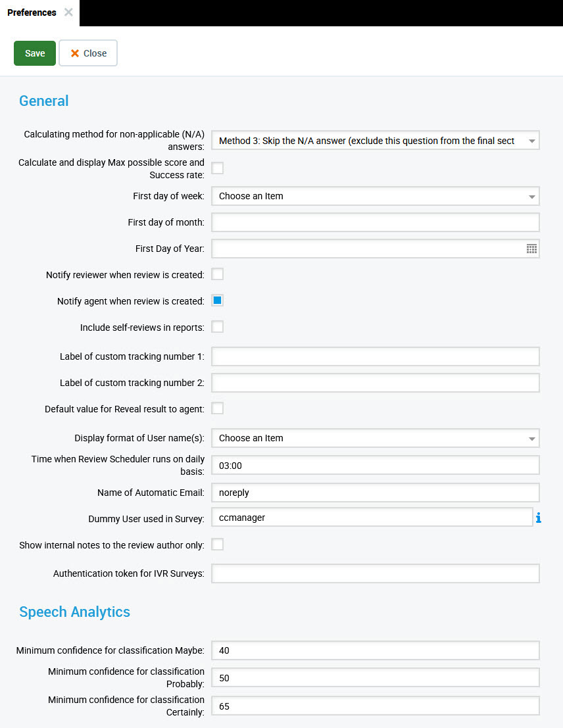Close the Preferences tab via its X icon
The width and height of the screenshot is (563, 728).
(x=68, y=12)
